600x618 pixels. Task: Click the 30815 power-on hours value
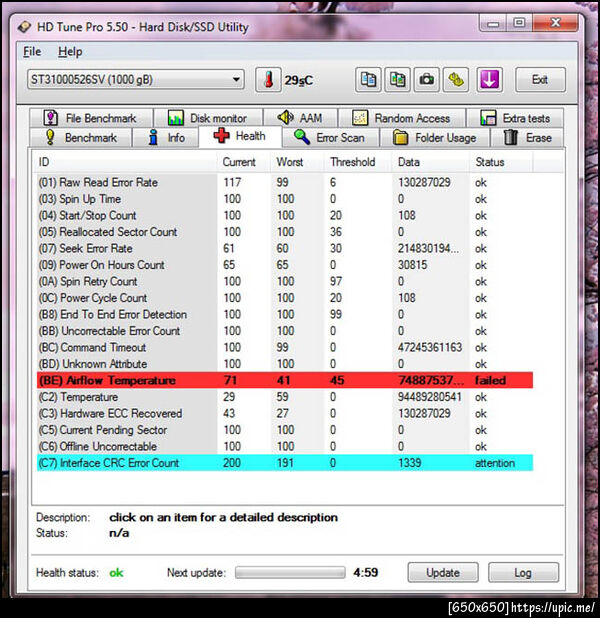(x=412, y=265)
